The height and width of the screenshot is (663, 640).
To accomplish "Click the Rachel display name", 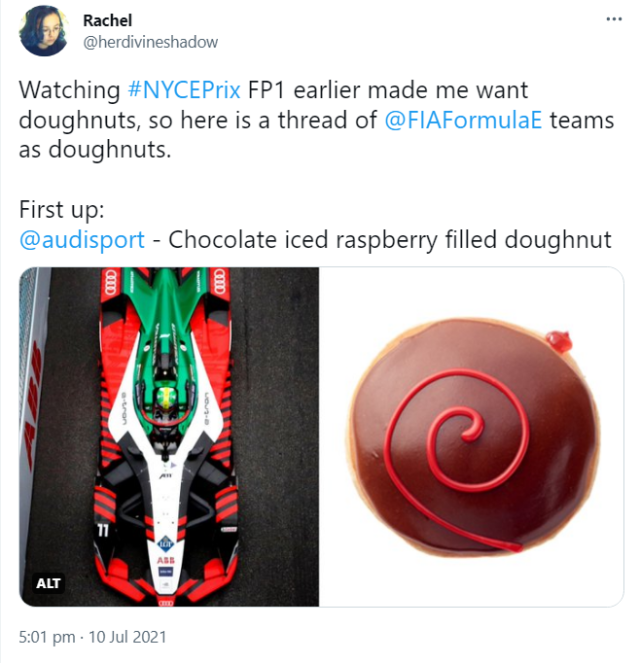I will 107,21.
